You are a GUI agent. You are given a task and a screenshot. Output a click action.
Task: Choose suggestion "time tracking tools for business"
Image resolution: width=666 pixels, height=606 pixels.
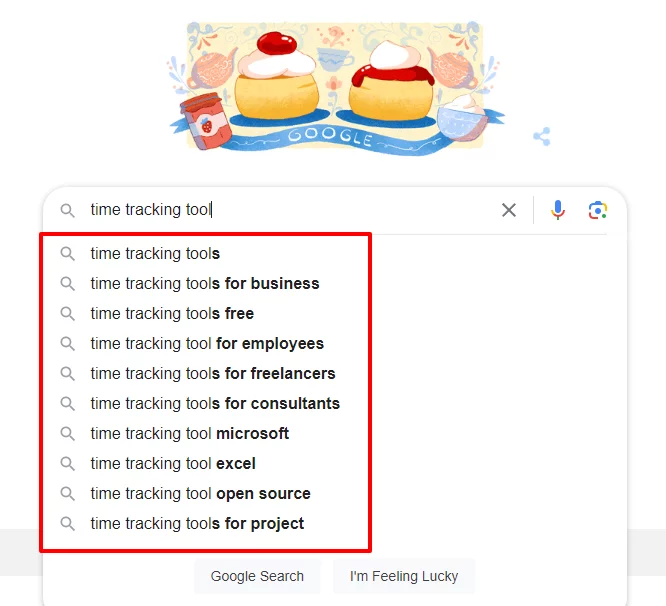point(205,284)
